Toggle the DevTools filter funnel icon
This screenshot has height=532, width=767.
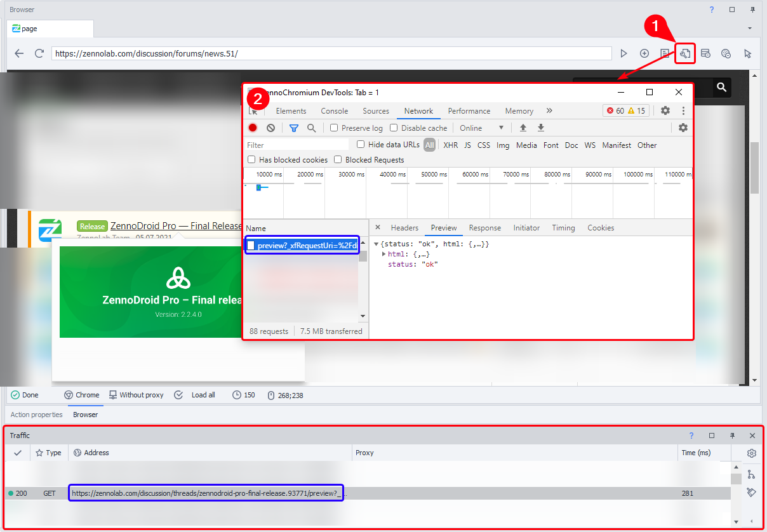tap(294, 128)
